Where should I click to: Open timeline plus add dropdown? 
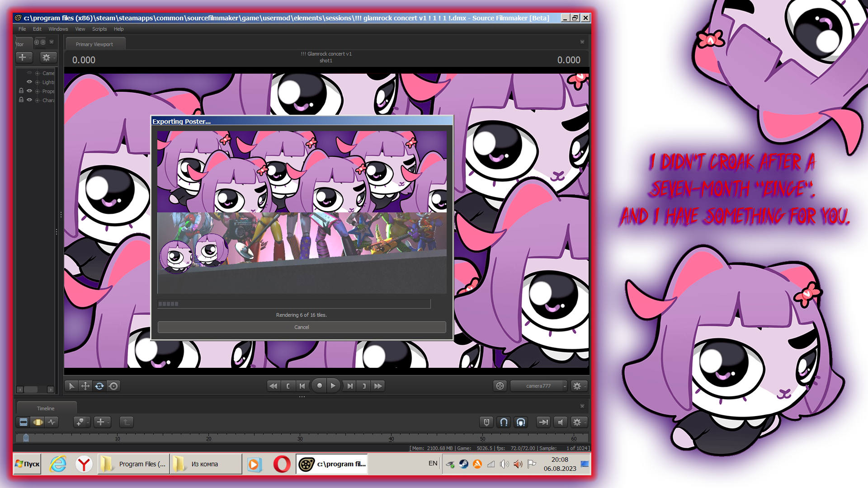[x=102, y=422]
